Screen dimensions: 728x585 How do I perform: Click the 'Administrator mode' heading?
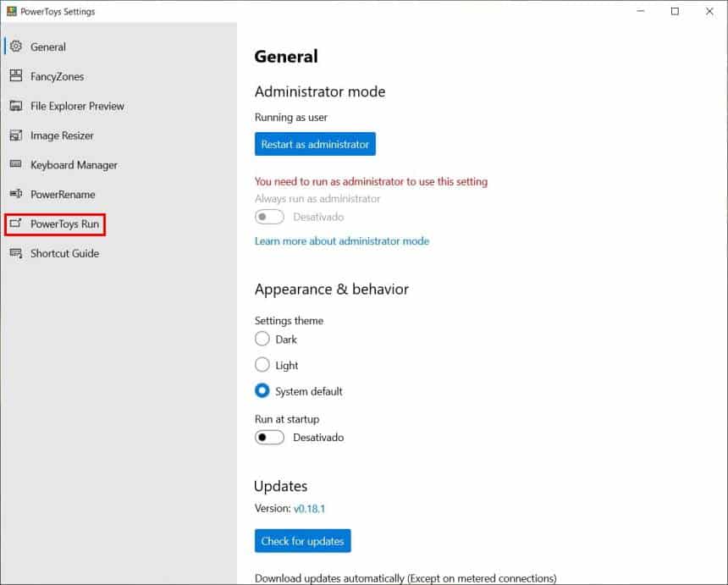pyautogui.click(x=320, y=91)
